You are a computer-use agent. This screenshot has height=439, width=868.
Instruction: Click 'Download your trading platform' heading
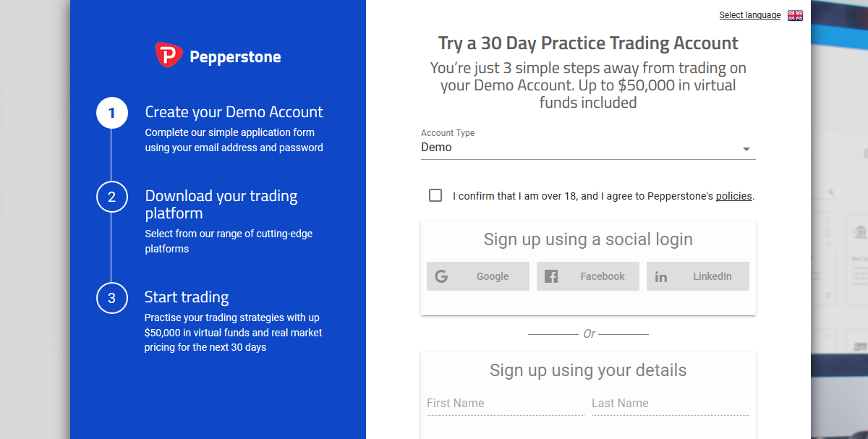[x=221, y=205]
